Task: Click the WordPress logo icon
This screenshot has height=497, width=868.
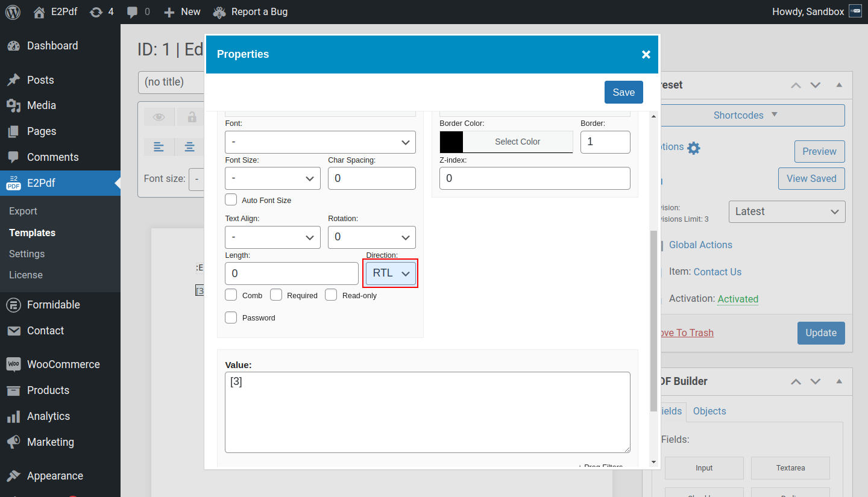Action: [13, 11]
